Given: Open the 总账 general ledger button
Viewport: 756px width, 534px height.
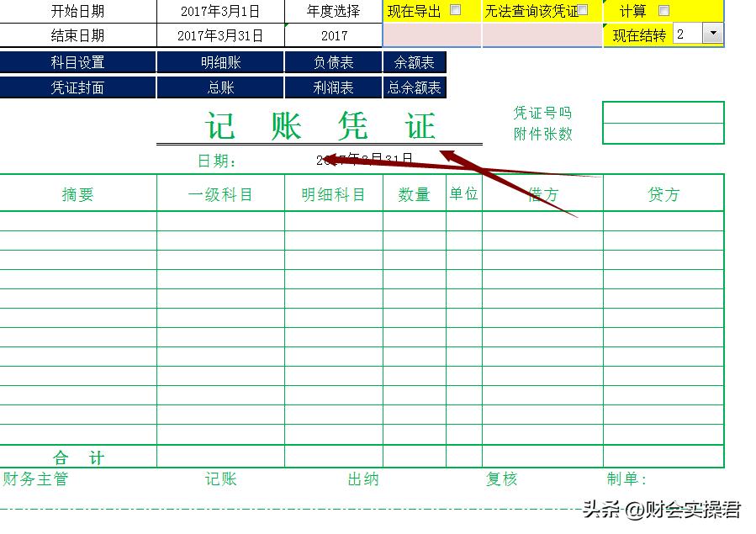Looking at the screenshot, I should point(219,87).
